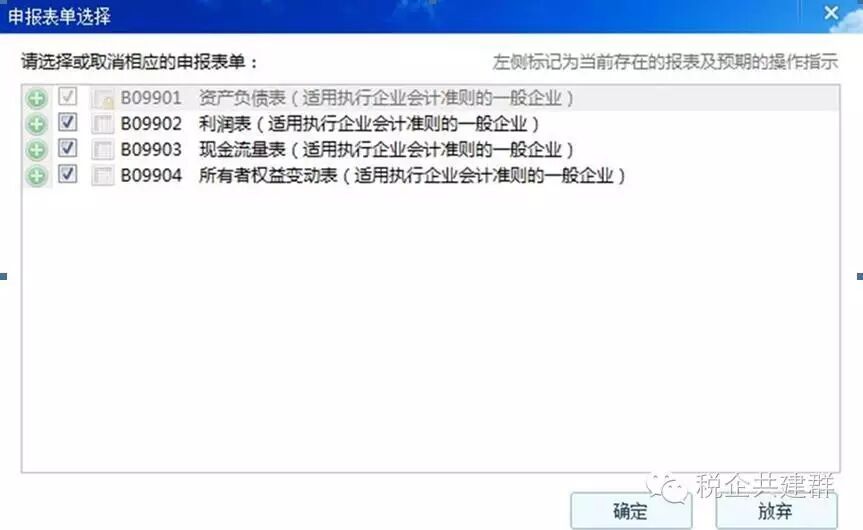Click form sheet icon for B09903
This screenshot has width=863, height=530.
pos(103,150)
